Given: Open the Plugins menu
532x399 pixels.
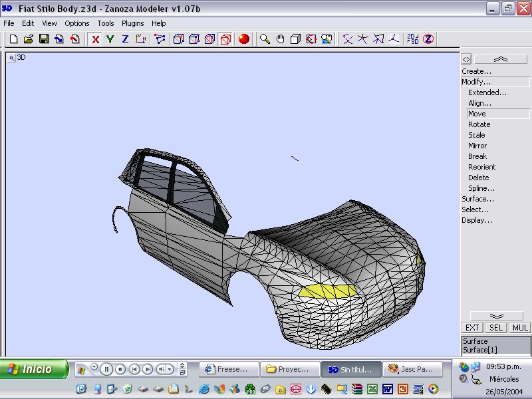Looking at the screenshot, I should [x=132, y=23].
